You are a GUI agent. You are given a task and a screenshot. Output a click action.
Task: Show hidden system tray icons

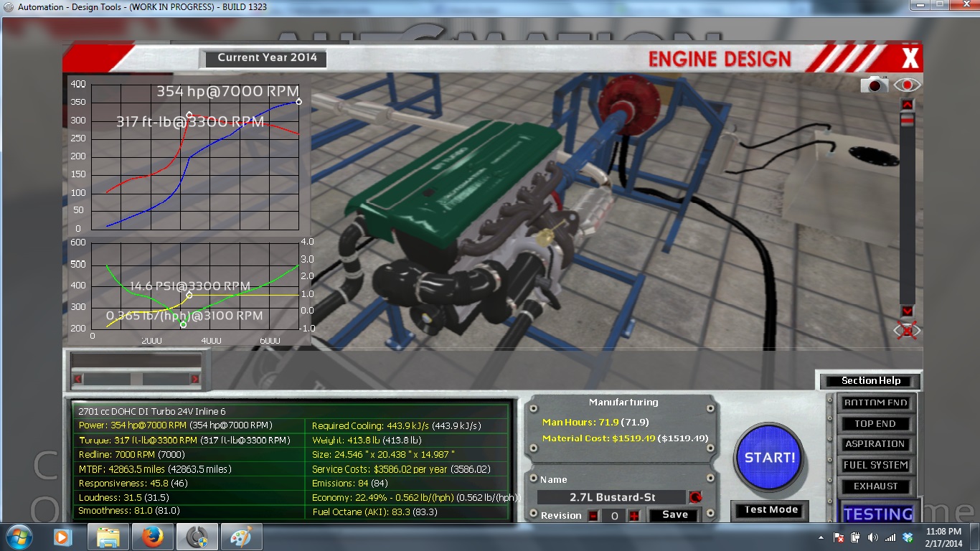click(x=821, y=537)
